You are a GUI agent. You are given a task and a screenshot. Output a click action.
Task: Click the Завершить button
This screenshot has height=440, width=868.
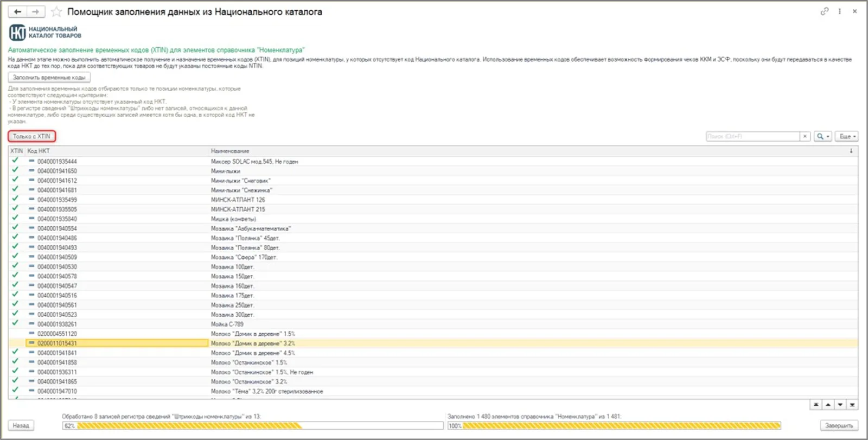pyautogui.click(x=839, y=425)
